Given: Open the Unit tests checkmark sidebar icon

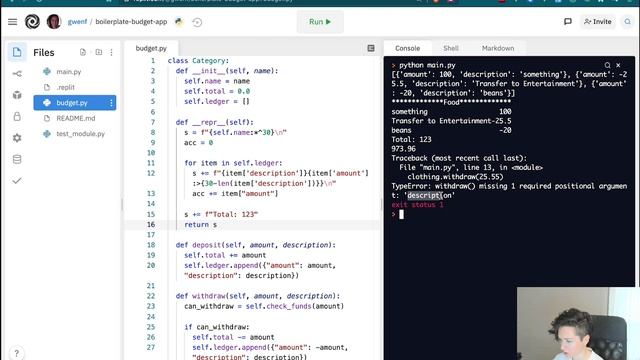Looking at the screenshot, I should click(x=17, y=180).
